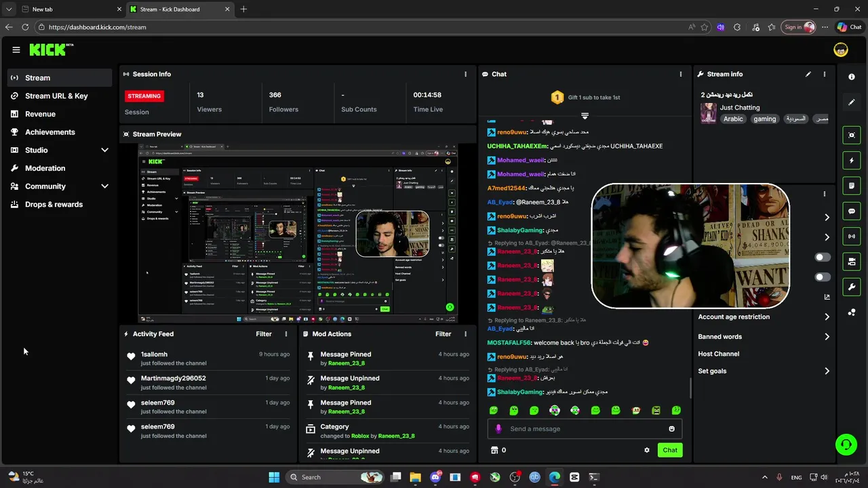Open Set goals settings
The image size is (868, 488).
[x=764, y=371]
